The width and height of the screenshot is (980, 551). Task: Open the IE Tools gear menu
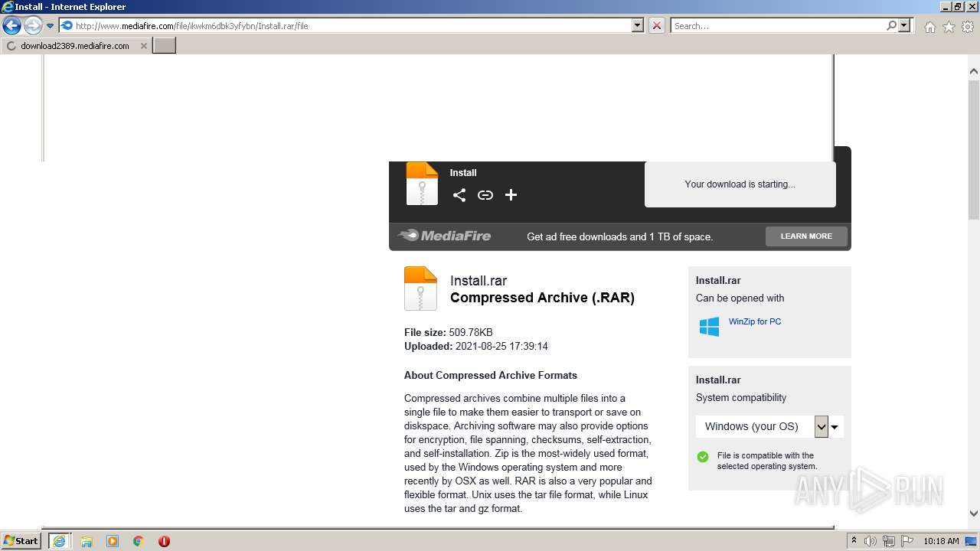point(968,27)
